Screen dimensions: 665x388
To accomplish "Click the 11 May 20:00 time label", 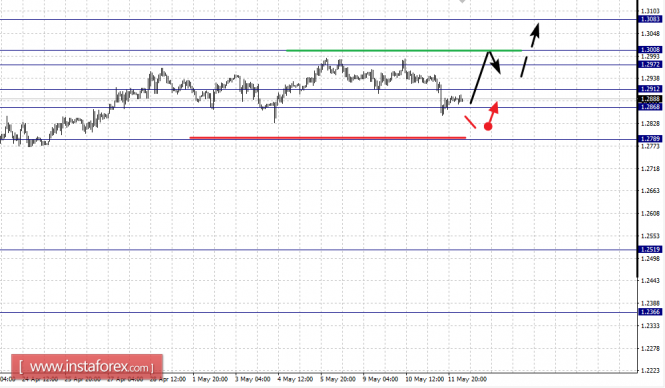I will tap(467, 379).
